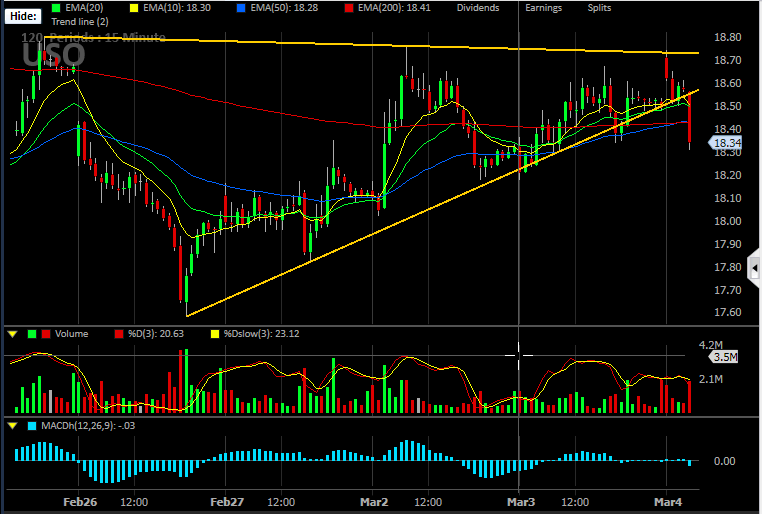Click the 17.60 price axis label
This screenshot has width=762, height=514.
[727, 312]
